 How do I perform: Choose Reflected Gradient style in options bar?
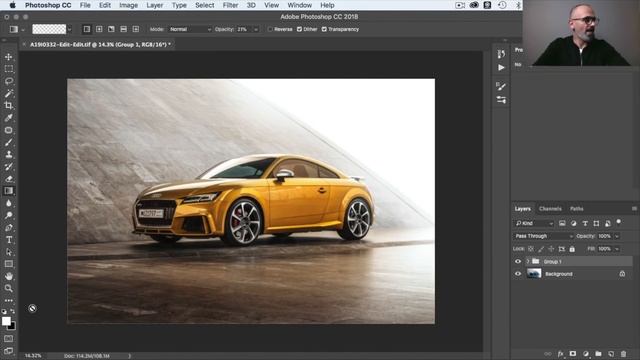[123, 29]
